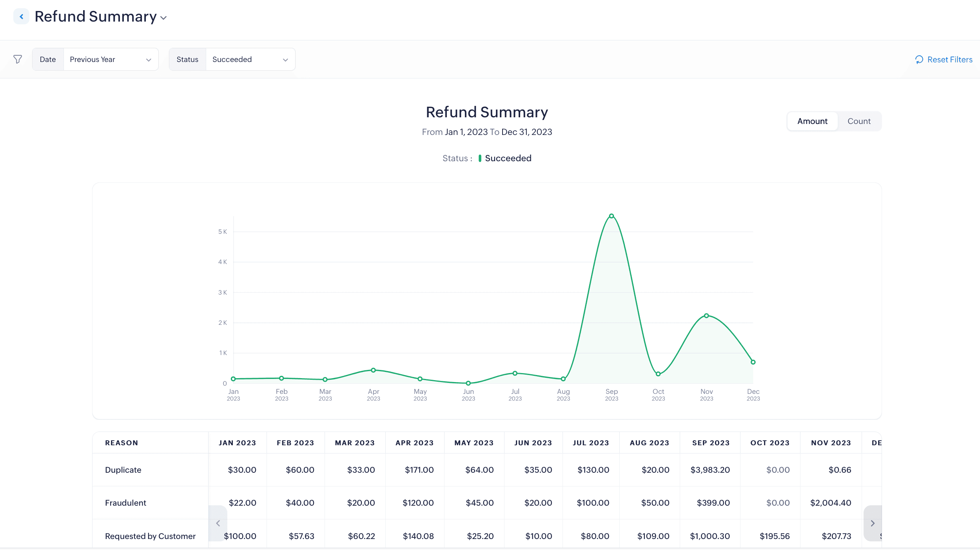Select the Fraudulent reason row
This screenshot has width=980, height=550.
click(125, 503)
